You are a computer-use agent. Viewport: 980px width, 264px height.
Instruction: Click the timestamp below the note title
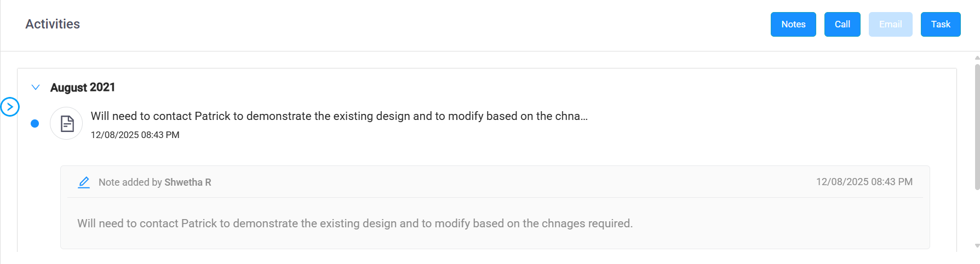coord(135,135)
